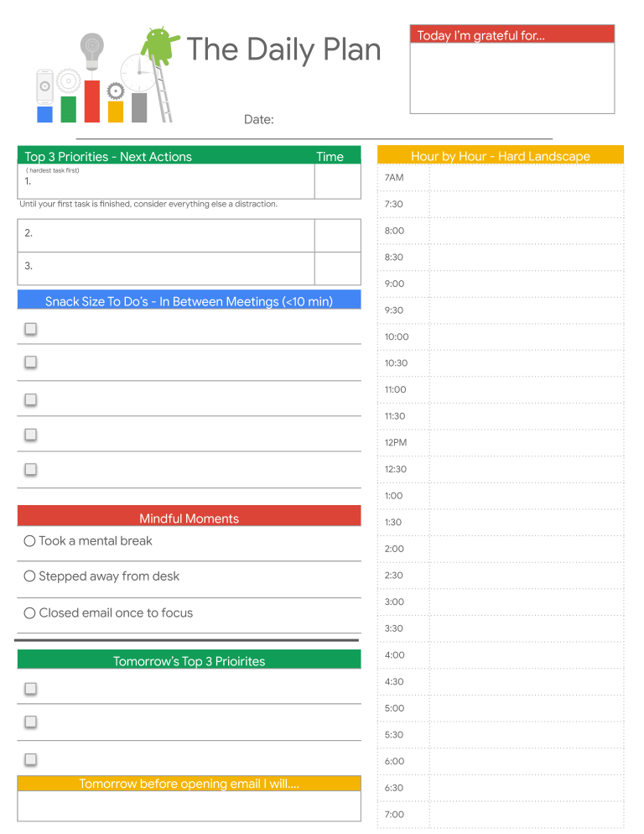Click the Tomorrow before opening email box
The width and height of the screenshot is (644, 834).
click(189, 805)
